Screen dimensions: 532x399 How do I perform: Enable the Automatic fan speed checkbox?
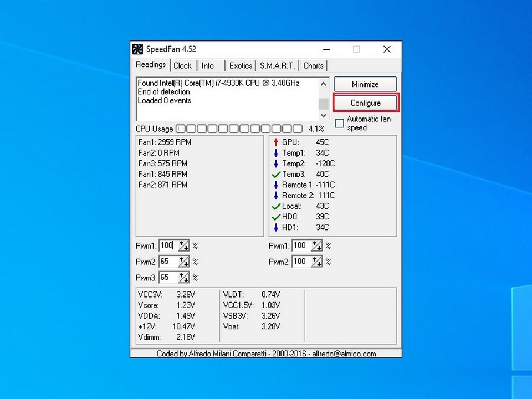(x=340, y=124)
